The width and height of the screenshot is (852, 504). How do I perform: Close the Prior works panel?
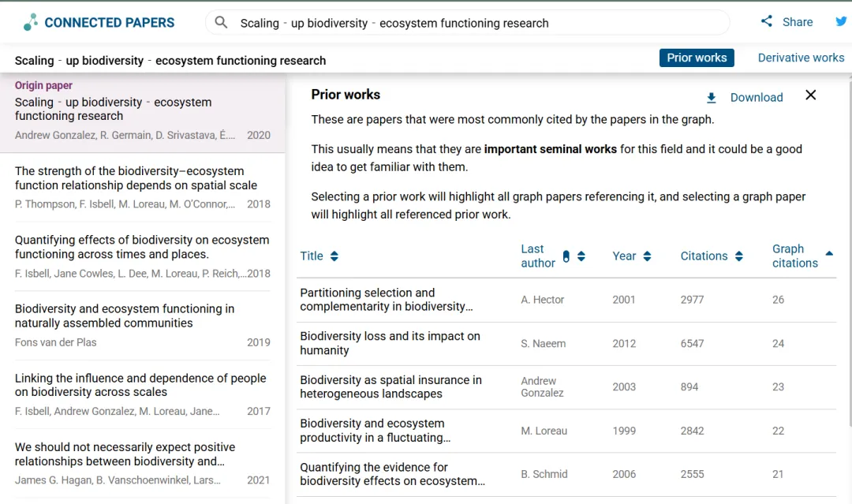(x=810, y=95)
